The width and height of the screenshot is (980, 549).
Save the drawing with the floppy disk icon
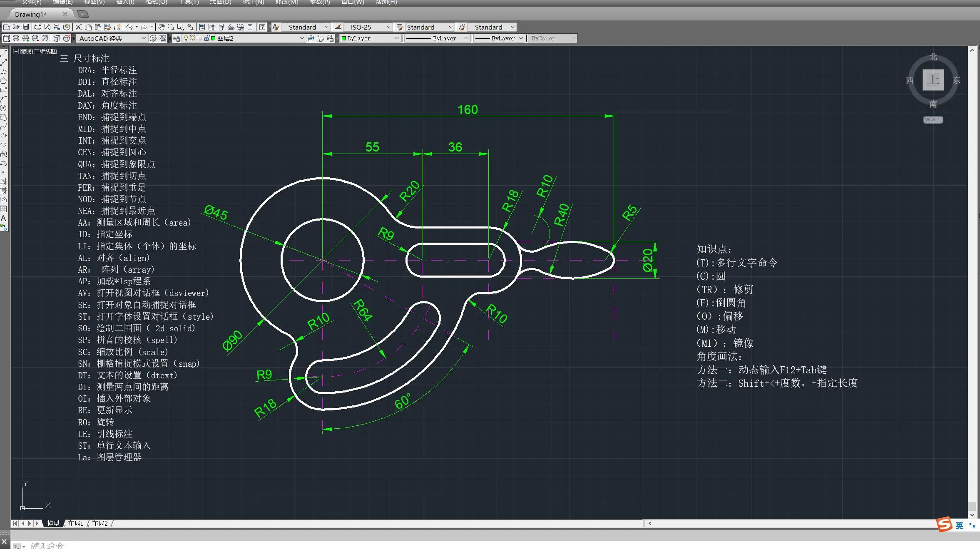[x=26, y=27]
